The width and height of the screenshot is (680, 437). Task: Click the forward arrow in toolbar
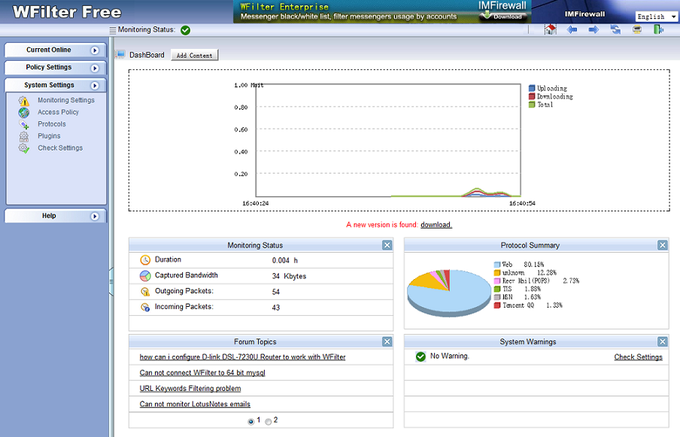pyautogui.click(x=593, y=29)
